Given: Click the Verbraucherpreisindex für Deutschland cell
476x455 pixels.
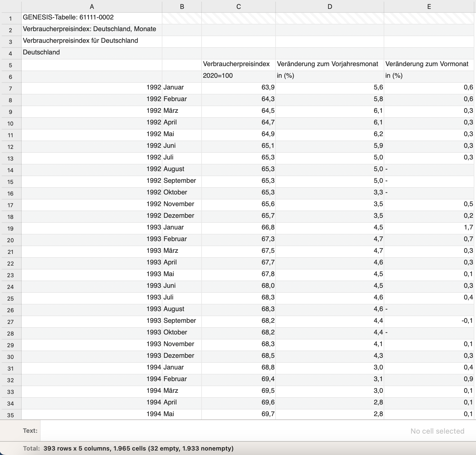Looking at the screenshot, I should click(x=92, y=41).
